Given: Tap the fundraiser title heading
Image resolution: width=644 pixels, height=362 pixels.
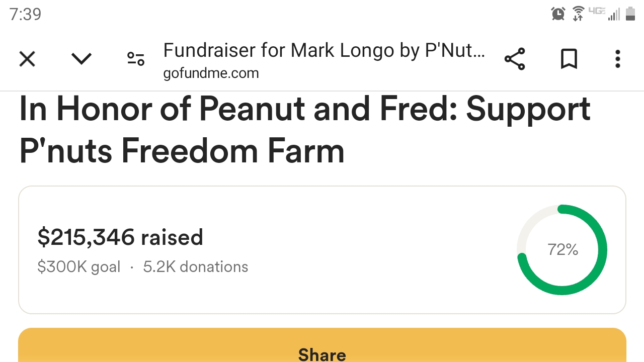Looking at the screenshot, I should [x=305, y=130].
